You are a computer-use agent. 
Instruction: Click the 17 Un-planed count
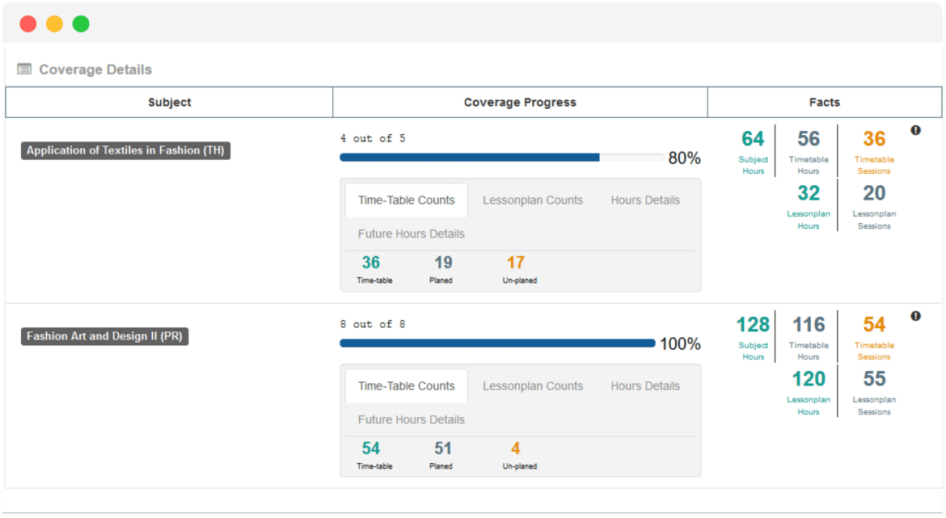(x=515, y=262)
